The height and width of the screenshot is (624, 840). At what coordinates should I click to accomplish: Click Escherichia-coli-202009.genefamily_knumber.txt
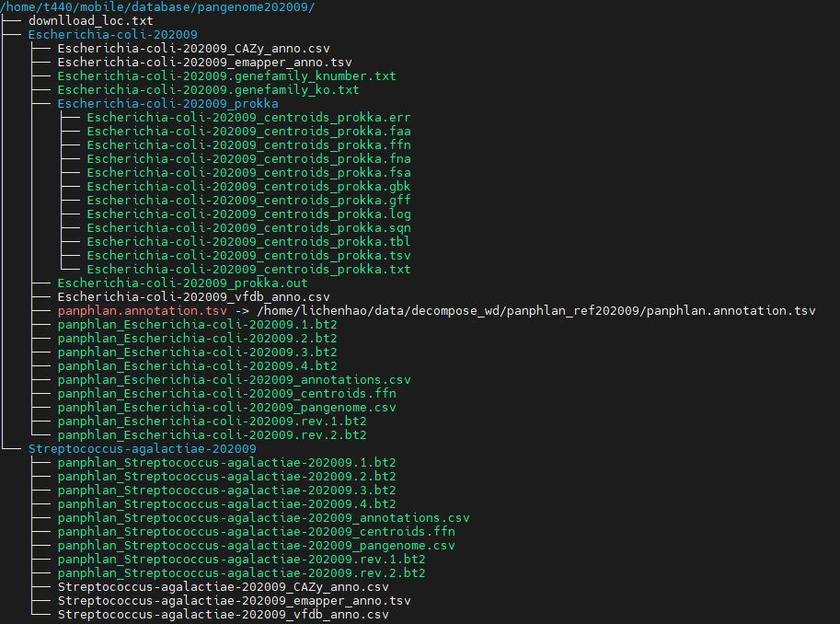point(226,76)
